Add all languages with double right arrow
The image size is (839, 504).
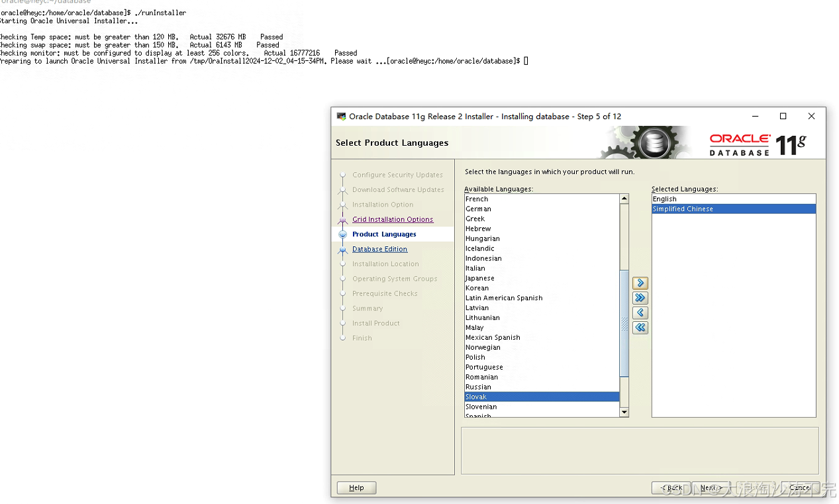(640, 298)
